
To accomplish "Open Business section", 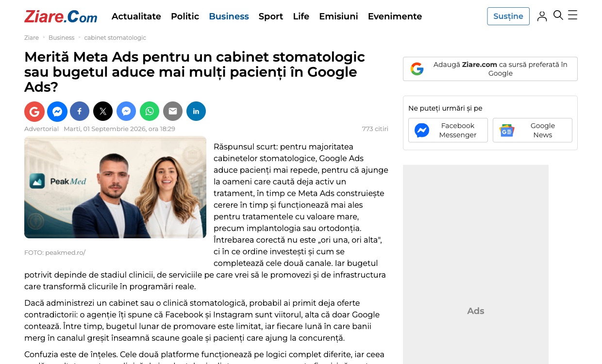I will tap(229, 17).
